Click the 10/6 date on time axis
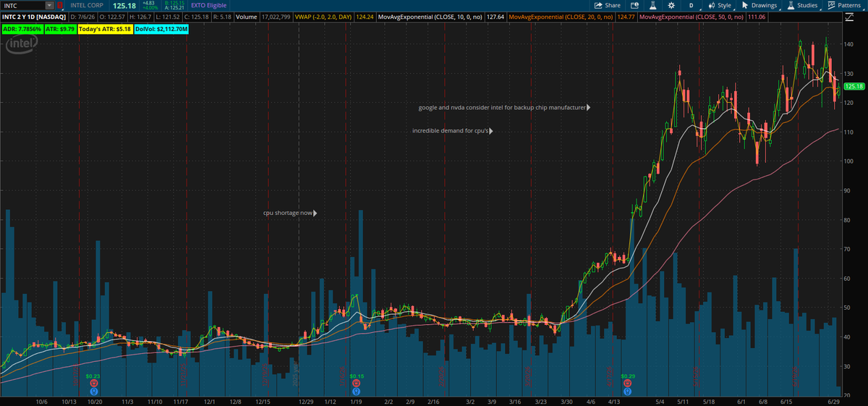This screenshot has width=868, height=406. pos(41,400)
